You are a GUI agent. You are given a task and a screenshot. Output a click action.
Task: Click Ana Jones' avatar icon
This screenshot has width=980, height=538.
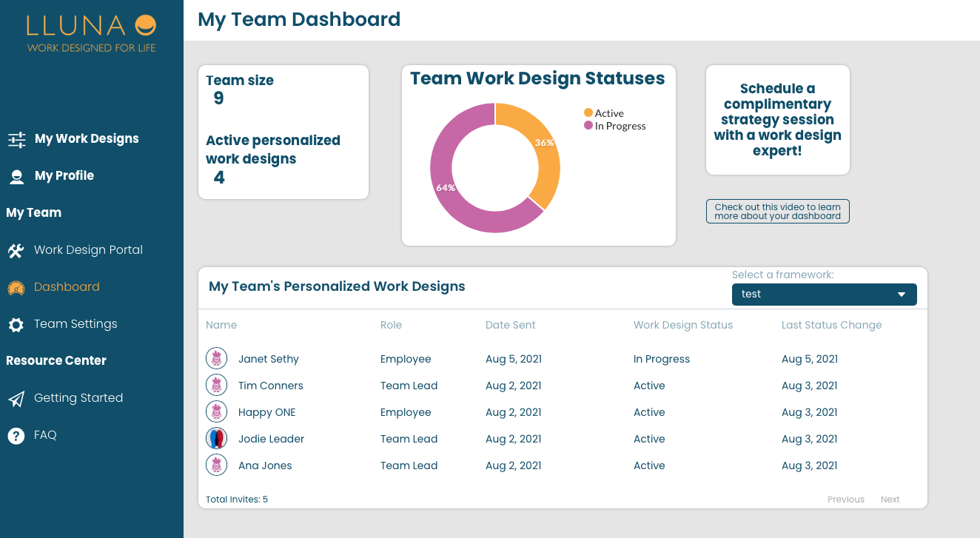(216, 465)
